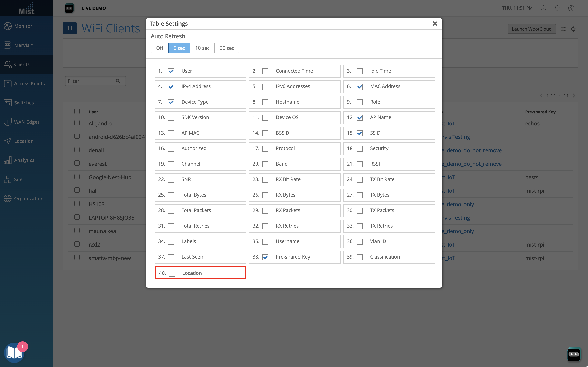Click the Switches sidebar icon

click(8, 103)
